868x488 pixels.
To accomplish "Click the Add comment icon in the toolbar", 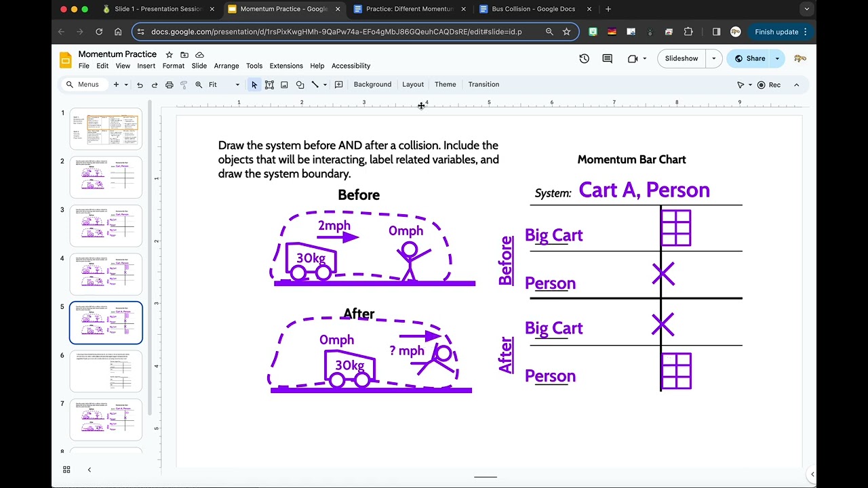I will (338, 85).
